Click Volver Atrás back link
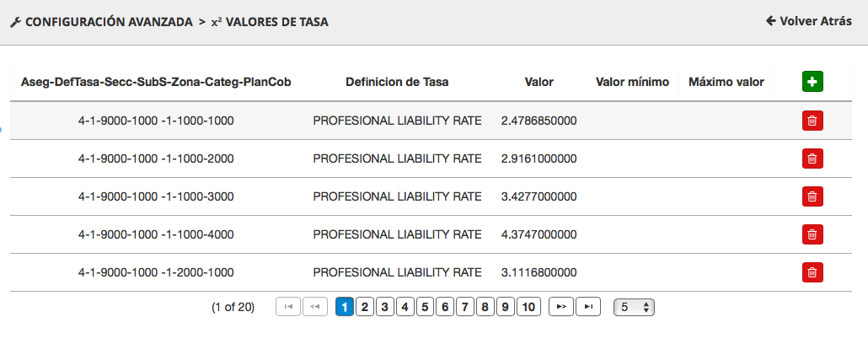The height and width of the screenshot is (344, 868). click(808, 21)
